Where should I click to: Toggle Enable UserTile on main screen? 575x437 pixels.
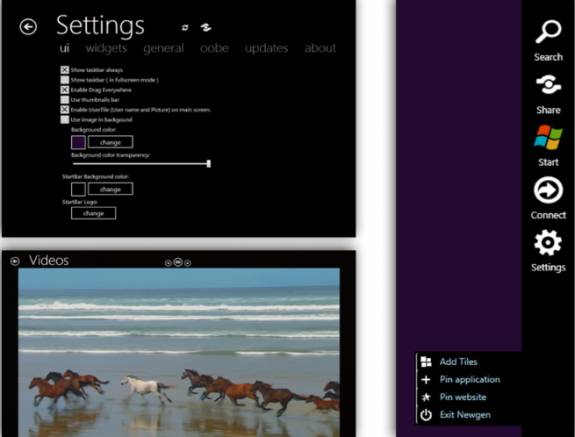(x=65, y=110)
